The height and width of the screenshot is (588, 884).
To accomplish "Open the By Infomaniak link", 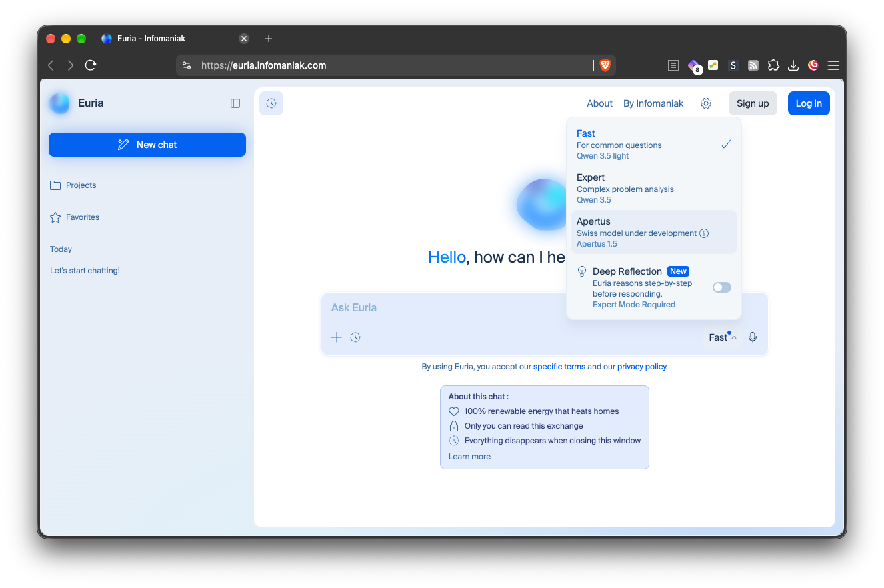I will point(653,103).
